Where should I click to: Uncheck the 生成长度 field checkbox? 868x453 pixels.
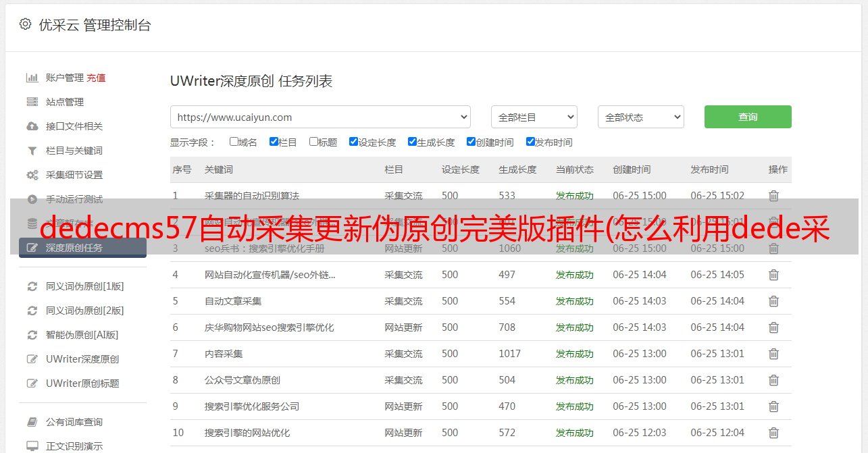(412, 142)
